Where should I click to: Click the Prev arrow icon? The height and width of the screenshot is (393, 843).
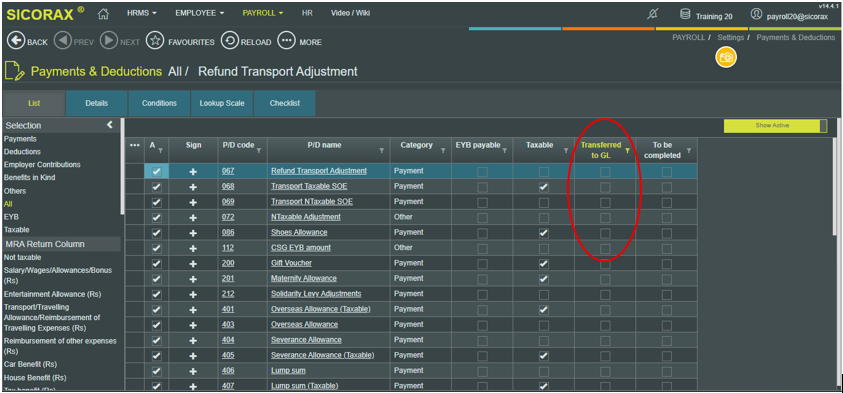point(62,41)
